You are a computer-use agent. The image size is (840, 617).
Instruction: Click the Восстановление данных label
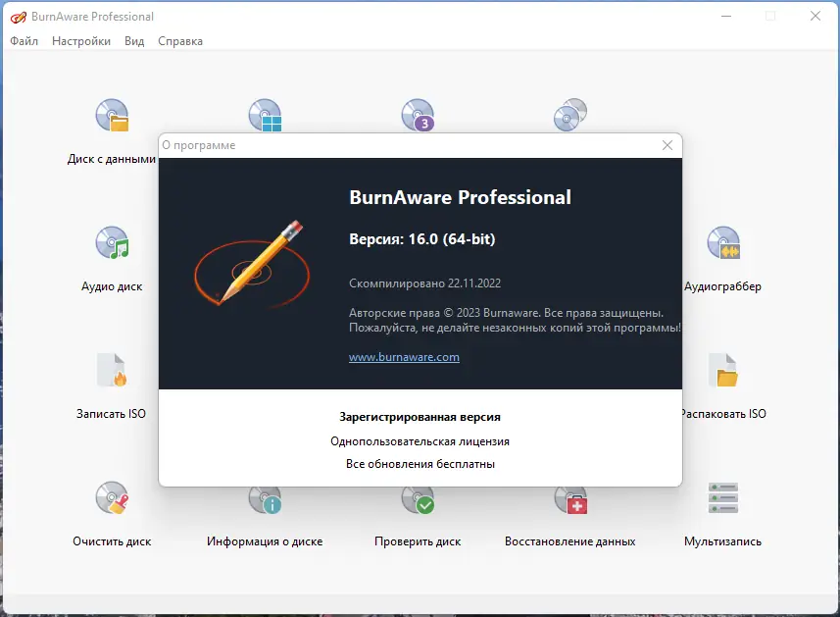570,541
